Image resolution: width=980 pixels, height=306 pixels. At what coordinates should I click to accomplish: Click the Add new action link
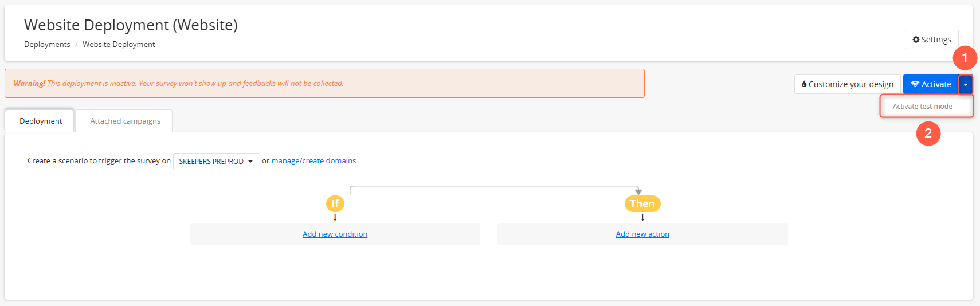pyautogui.click(x=642, y=234)
